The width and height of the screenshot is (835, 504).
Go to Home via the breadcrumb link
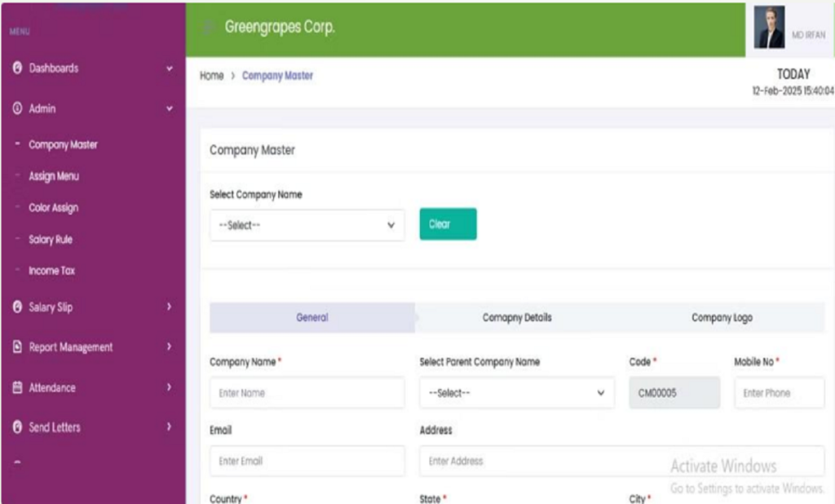[211, 76]
